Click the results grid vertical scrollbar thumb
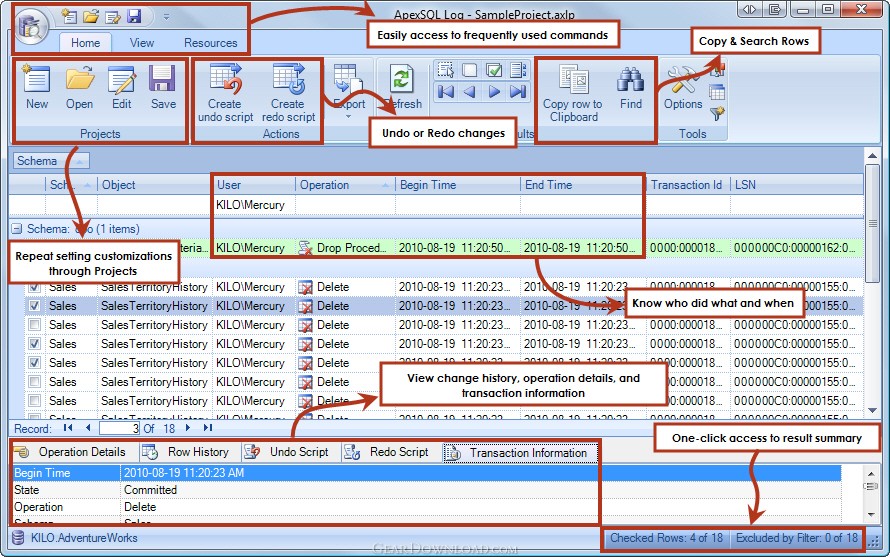Screen dimensions: 890x557 872,223
